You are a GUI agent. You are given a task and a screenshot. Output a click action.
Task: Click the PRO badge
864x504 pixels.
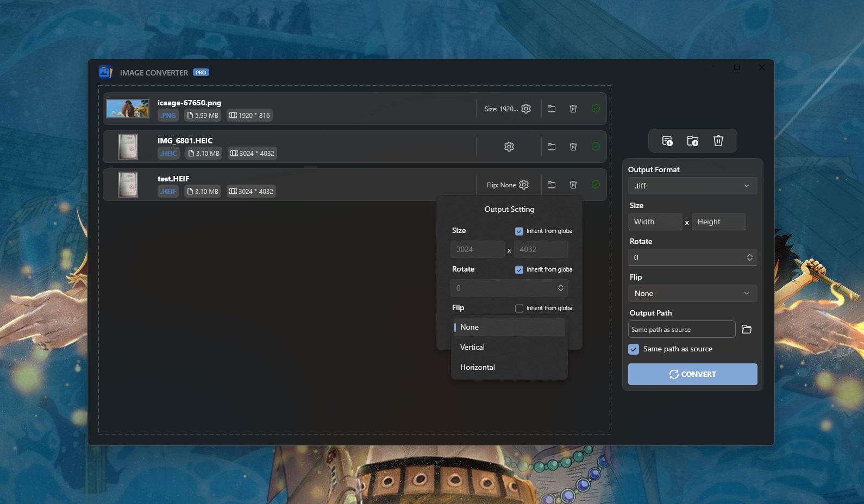click(201, 72)
